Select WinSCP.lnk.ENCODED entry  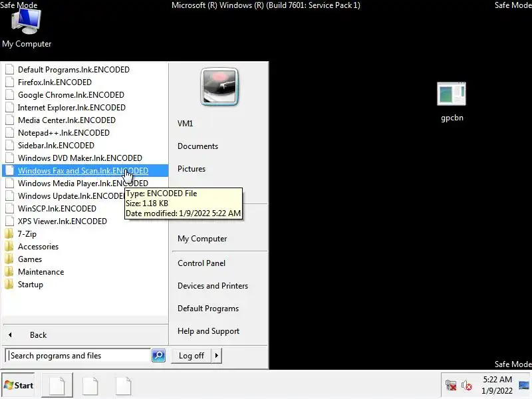point(57,209)
